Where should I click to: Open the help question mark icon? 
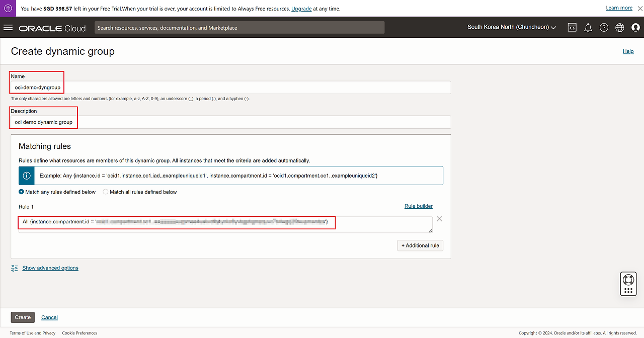point(604,28)
